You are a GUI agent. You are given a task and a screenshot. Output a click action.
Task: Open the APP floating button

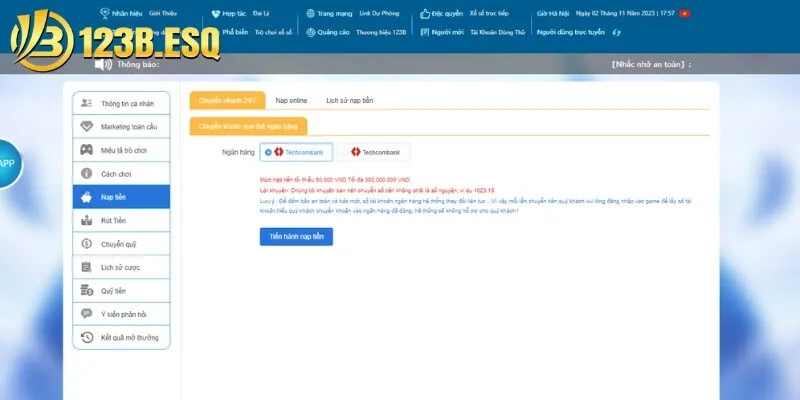(8, 163)
